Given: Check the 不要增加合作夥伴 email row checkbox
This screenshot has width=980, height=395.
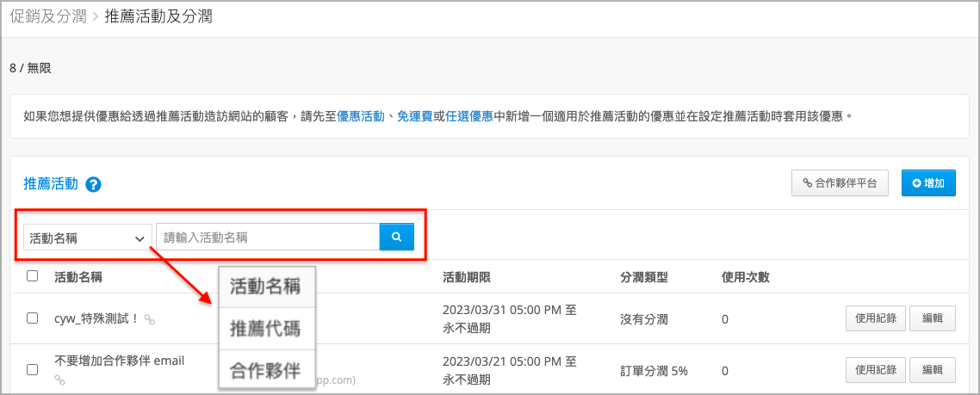Looking at the screenshot, I should (x=33, y=369).
